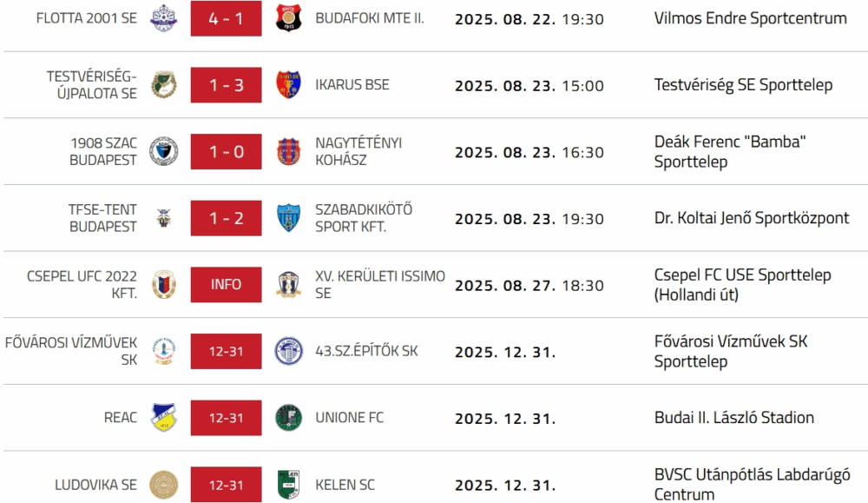Screen dimensions: 868x503
Task: Click the 43.Sz.Építők SK crest
Action: click(x=287, y=351)
